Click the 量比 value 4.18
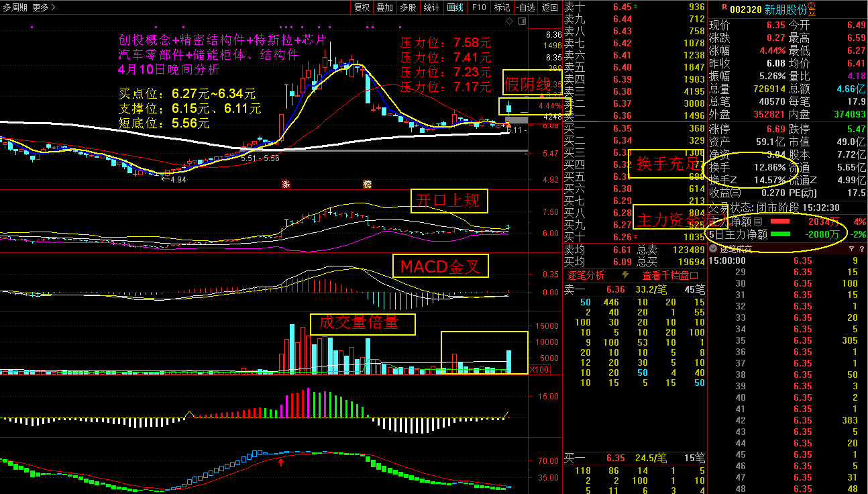Image resolution: width=868 pixels, height=494 pixels. (x=857, y=77)
